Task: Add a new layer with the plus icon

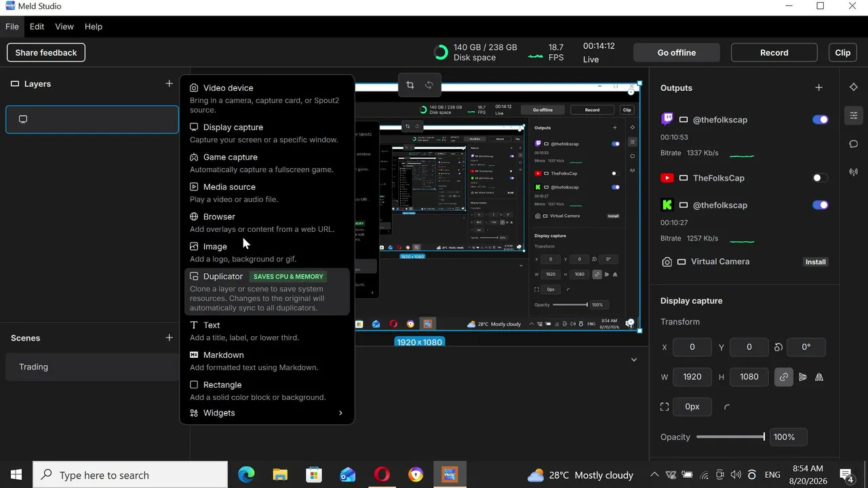Action: (169, 83)
